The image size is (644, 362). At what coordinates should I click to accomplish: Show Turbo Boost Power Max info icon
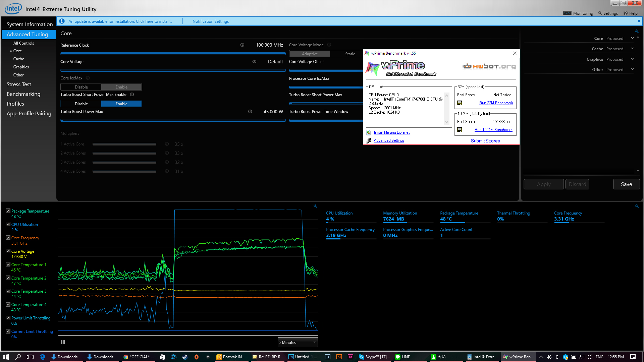(250, 112)
